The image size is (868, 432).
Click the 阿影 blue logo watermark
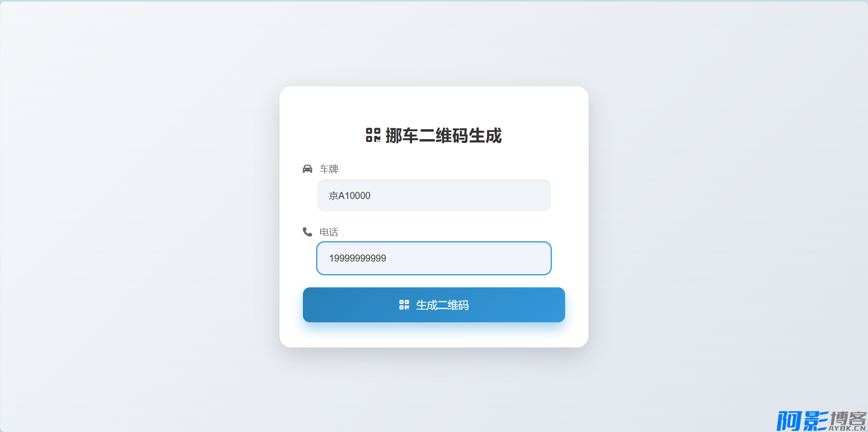click(x=802, y=420)
